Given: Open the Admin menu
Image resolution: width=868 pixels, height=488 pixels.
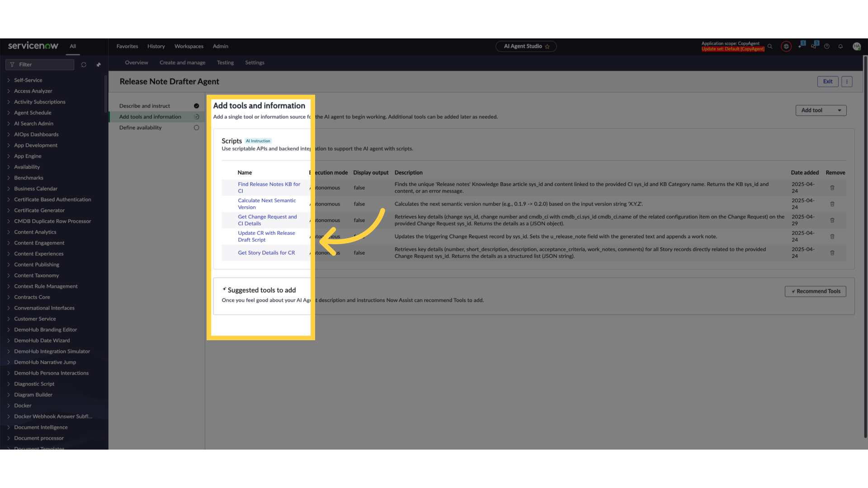Looking at the screenshot, I should coord(221,47).
